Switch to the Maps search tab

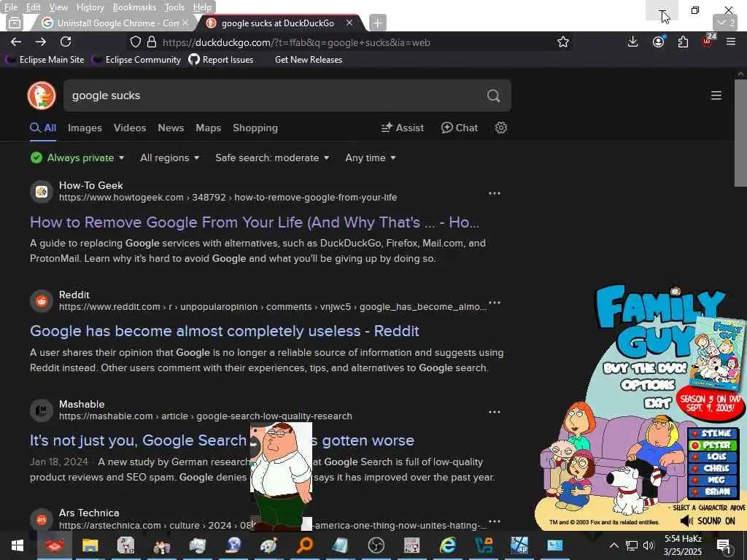[x=208, y=128]
